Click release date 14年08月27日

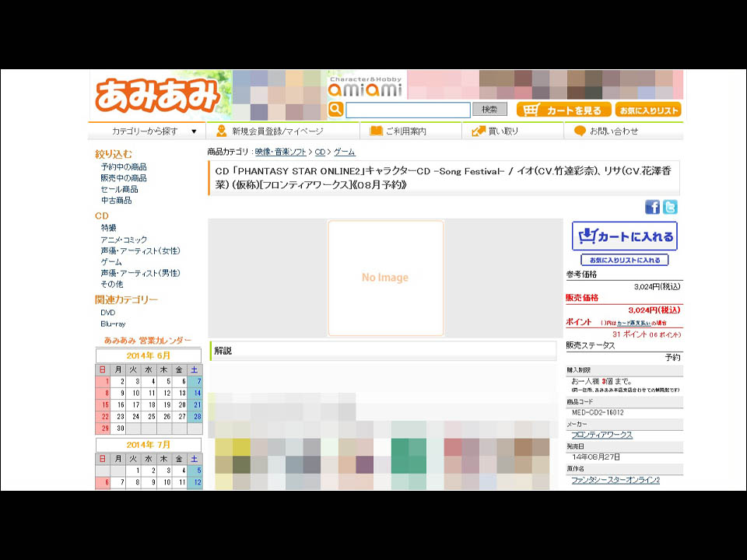pos(596,457)
